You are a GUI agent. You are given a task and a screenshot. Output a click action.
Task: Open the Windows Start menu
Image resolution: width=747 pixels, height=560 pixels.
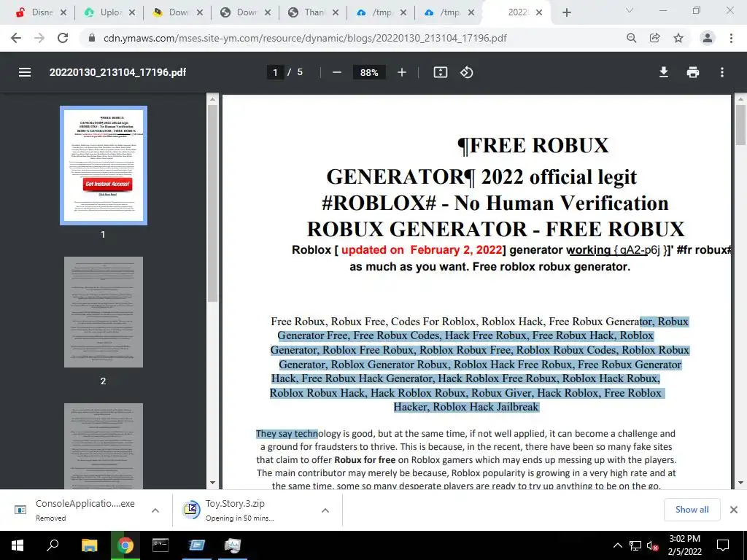(x=18, y=545)
